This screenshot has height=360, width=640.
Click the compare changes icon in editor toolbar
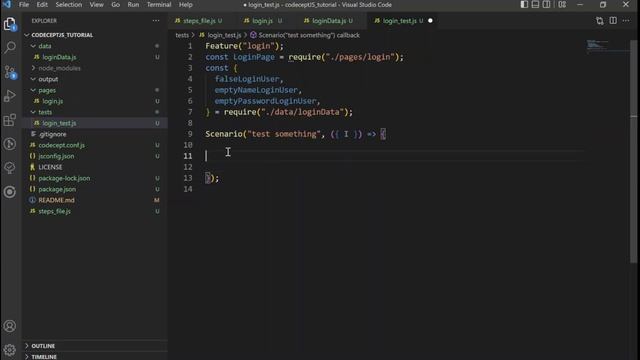tap(600, 21)
